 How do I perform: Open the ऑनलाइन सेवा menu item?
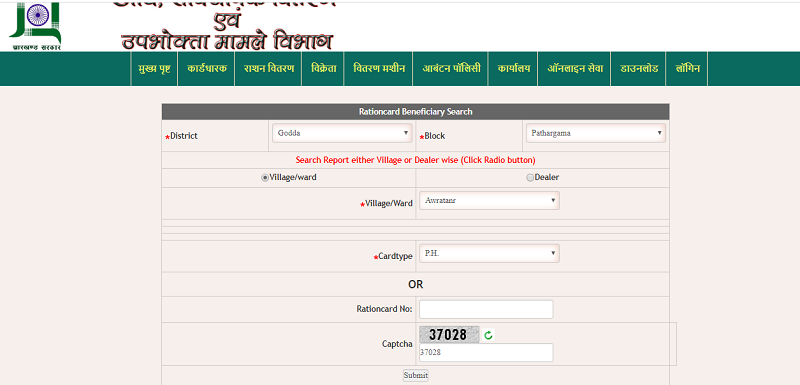pos(575,68)
